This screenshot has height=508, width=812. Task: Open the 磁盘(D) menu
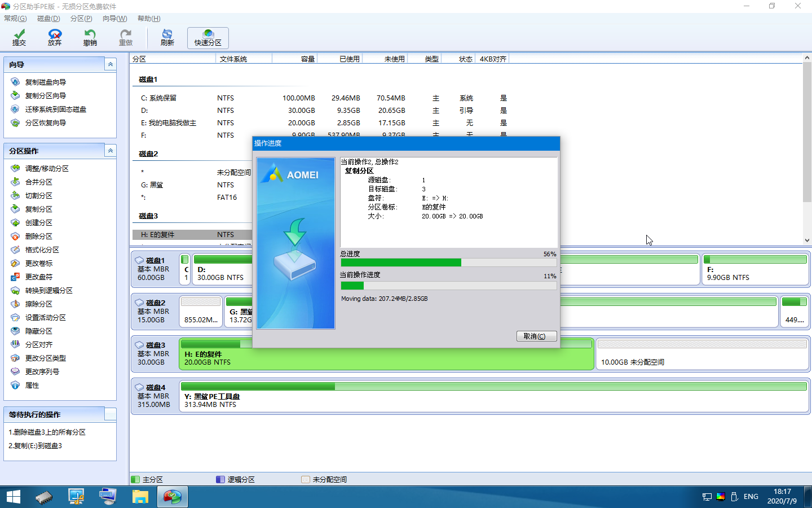pos(48,19)
